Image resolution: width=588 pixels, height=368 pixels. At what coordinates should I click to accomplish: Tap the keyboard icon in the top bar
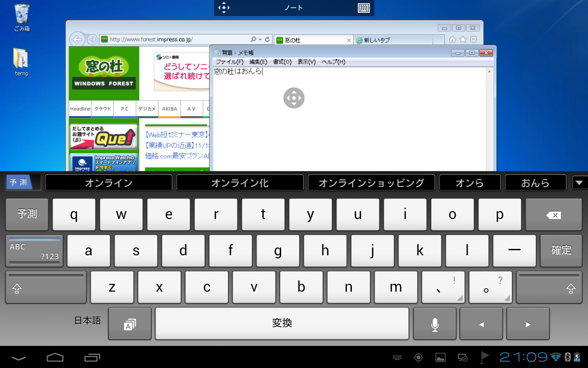(364, 7)
